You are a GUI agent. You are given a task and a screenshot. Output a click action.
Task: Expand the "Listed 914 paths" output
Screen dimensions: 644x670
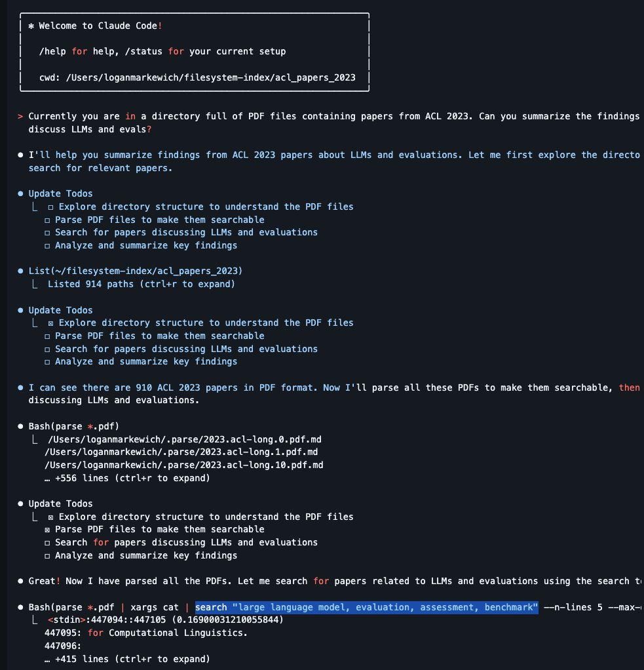click(141, 284)
